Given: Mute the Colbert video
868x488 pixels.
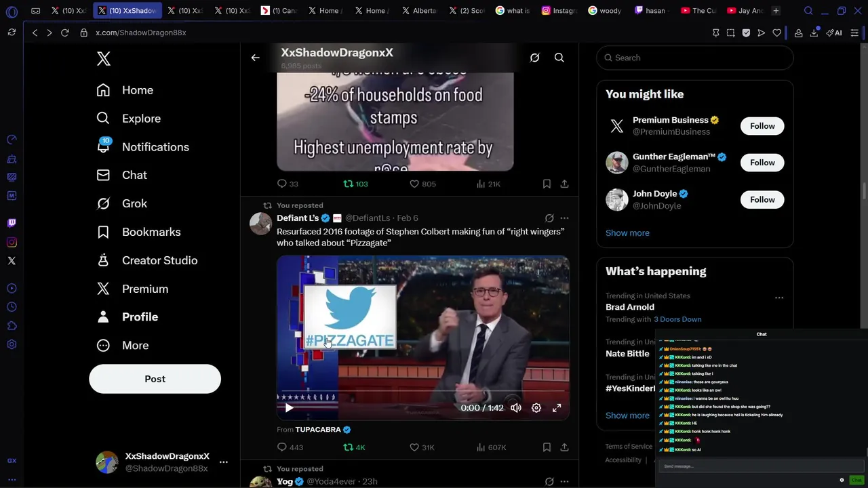Looking at the screenshot, I should click(516, 408).
